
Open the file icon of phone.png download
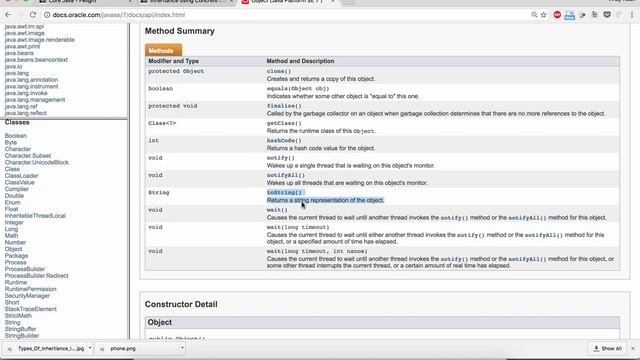click(102, 349)
